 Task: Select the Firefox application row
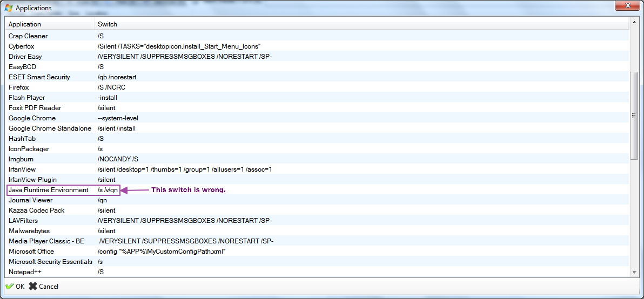point(19,87)
